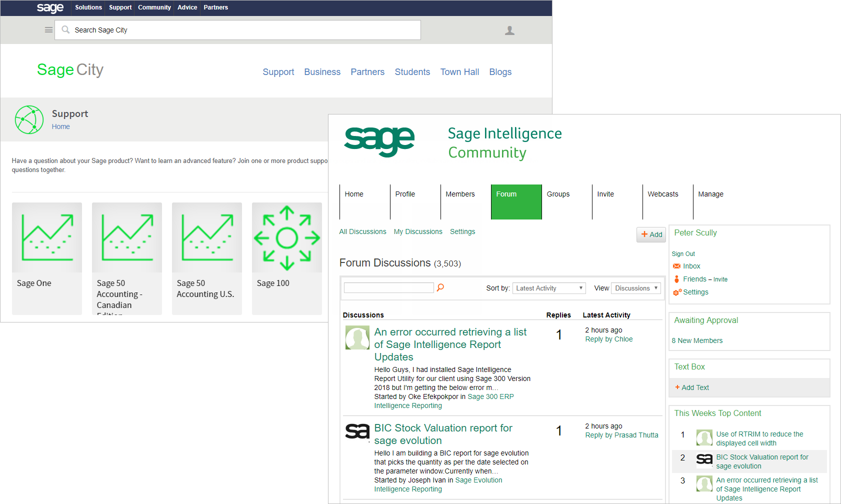Click the orange forum search magnifier
The height and width of the screenshot is (504, 841).
[x=440, y=287]
